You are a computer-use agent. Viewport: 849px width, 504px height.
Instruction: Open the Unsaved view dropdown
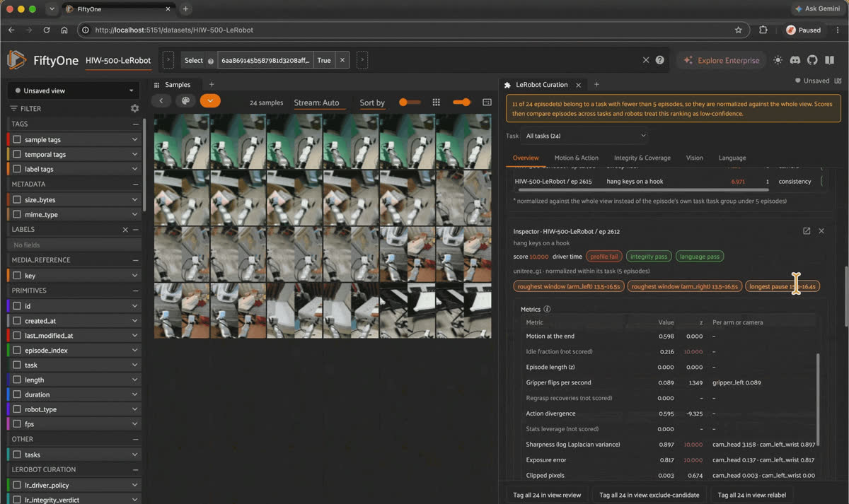[73, 90]
